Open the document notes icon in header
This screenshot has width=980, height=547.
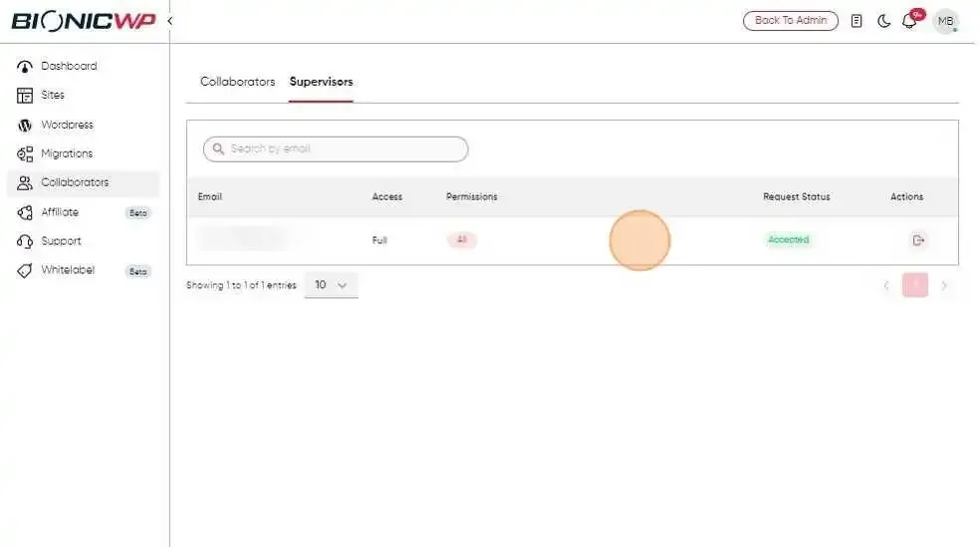click(857, 21)
